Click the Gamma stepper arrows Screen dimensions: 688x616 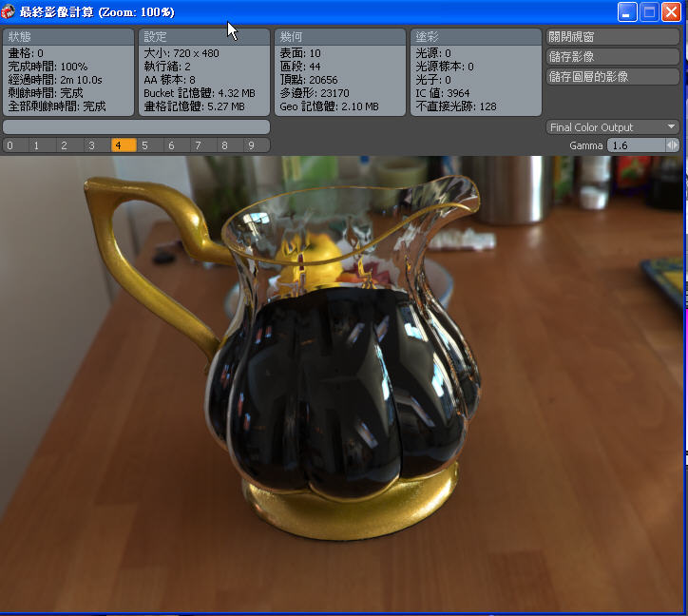pyautogui.click(x=672, y=145)
